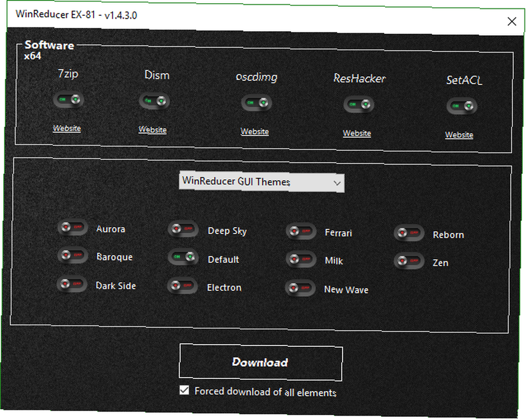Image resolution: width=526 pixels, height=420 pixels.
Task: Visit the Dism Website link
Action: [x=153, y=130]
